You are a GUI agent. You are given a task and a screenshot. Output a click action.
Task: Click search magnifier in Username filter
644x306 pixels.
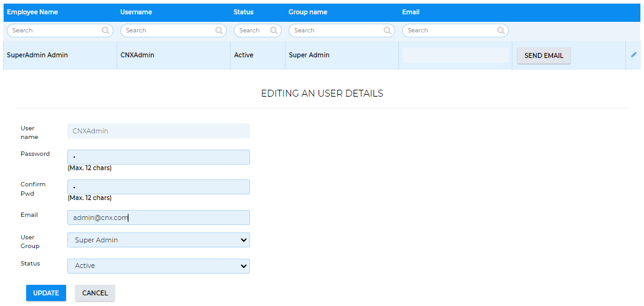[x=219, y=31]
